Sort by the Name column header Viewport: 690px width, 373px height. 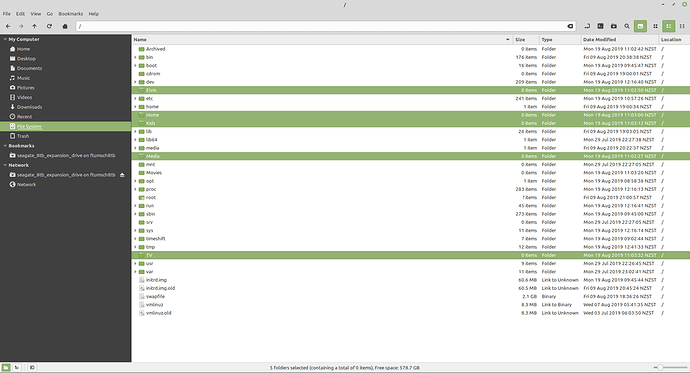click(322, 40)
